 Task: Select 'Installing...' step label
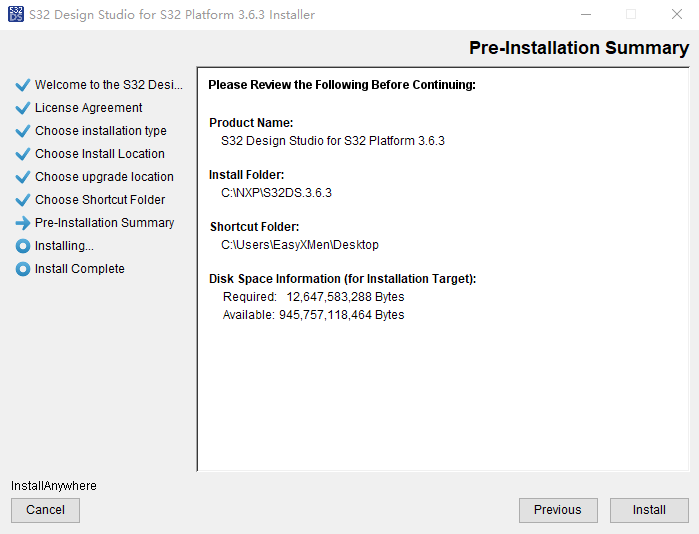(64, 246)
